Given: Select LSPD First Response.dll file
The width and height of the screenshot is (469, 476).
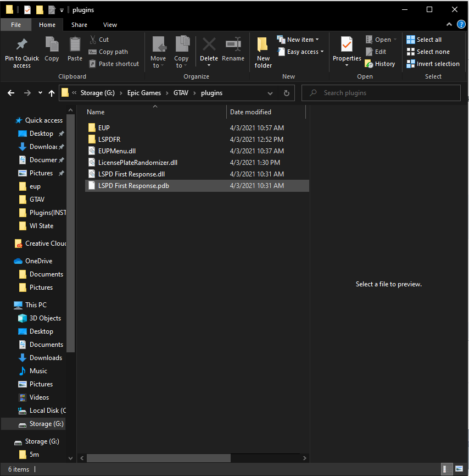Looking at the screenshot, I should (197, 174).
